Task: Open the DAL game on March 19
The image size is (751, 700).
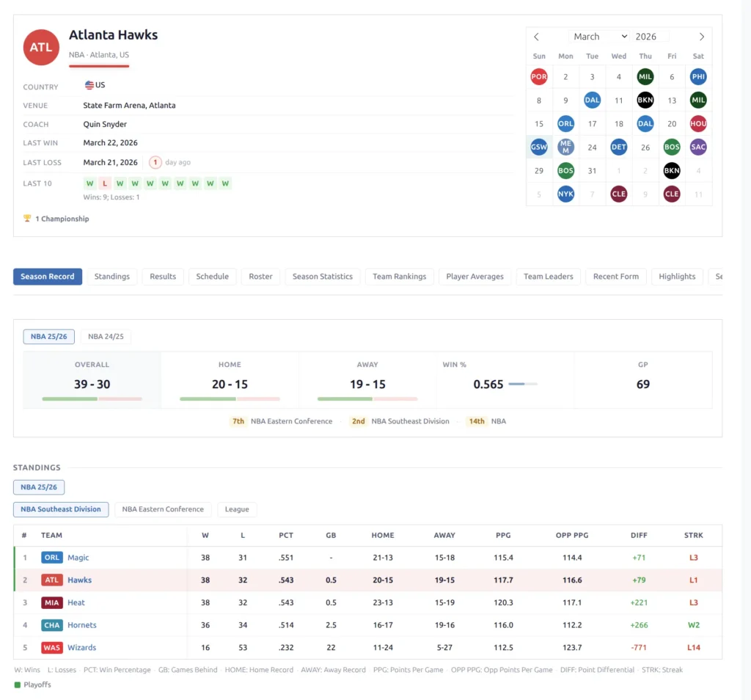Action: tap(645, 123)
